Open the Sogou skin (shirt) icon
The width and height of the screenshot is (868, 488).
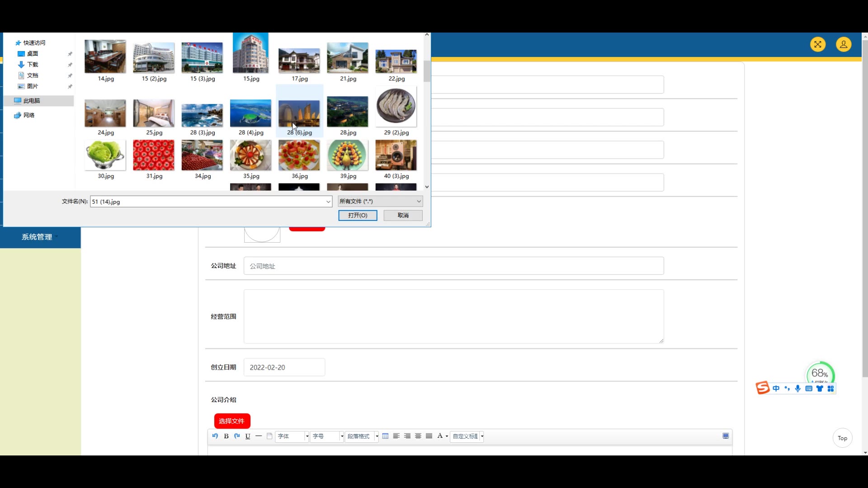pyautogui.click(x=820, y=389)
